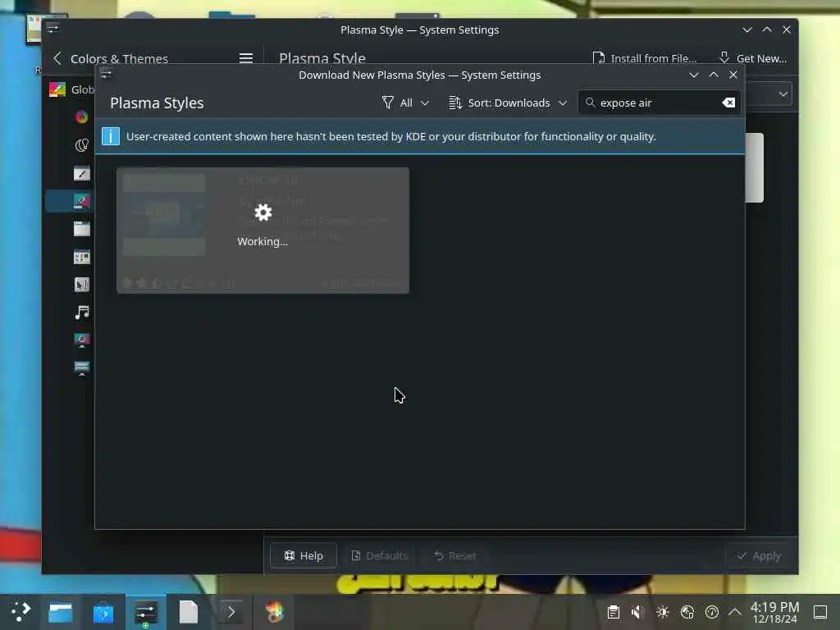
Task: Open the Cursors sidebar icon
Action: [x=81, y=285]
